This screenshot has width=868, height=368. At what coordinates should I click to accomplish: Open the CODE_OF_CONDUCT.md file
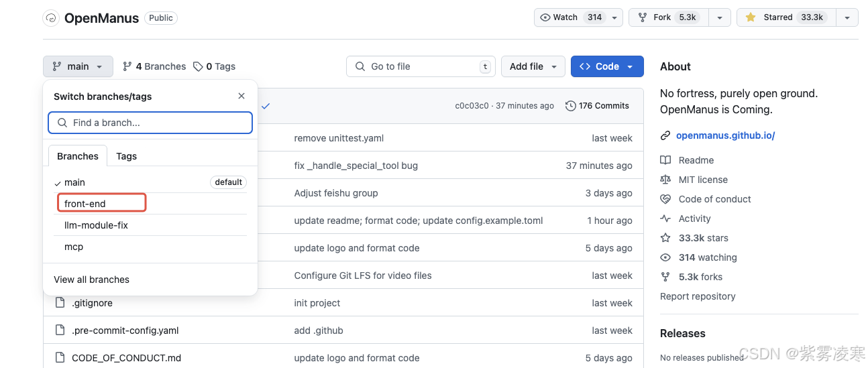126,358
